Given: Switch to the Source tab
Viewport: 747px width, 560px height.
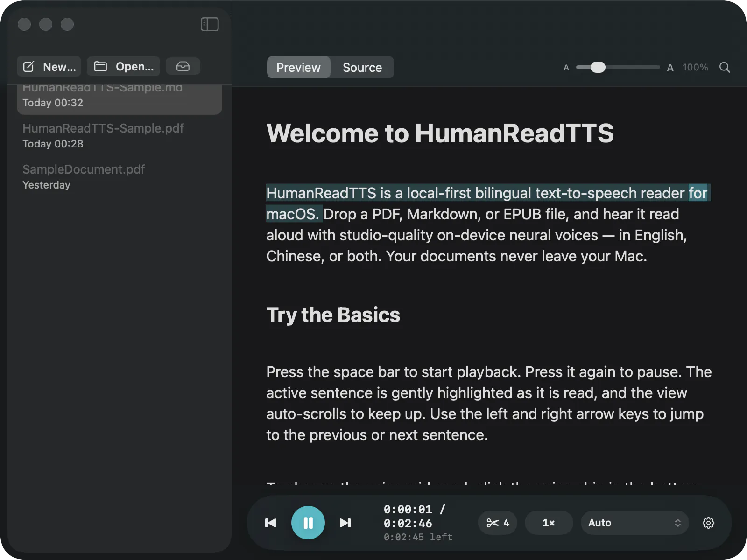Looking at the screenshot, I should pyautogui.click(x=362, y=67).
